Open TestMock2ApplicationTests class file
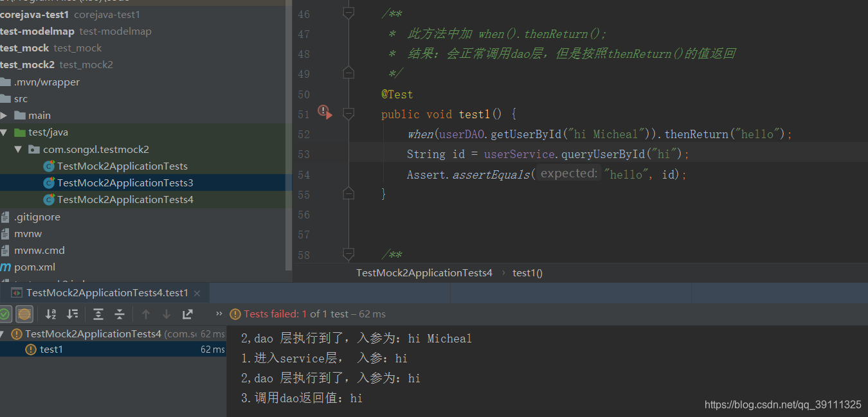868x417 pixels. pyautogui.click(x=122, y=166)
